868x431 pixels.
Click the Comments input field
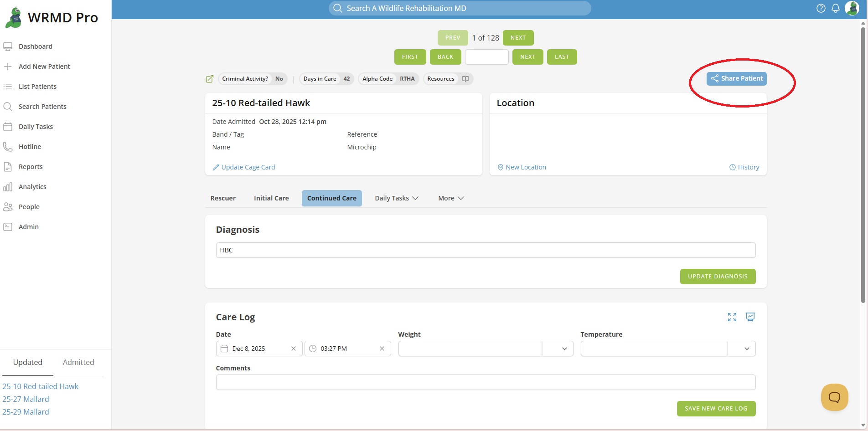(486, 382)
